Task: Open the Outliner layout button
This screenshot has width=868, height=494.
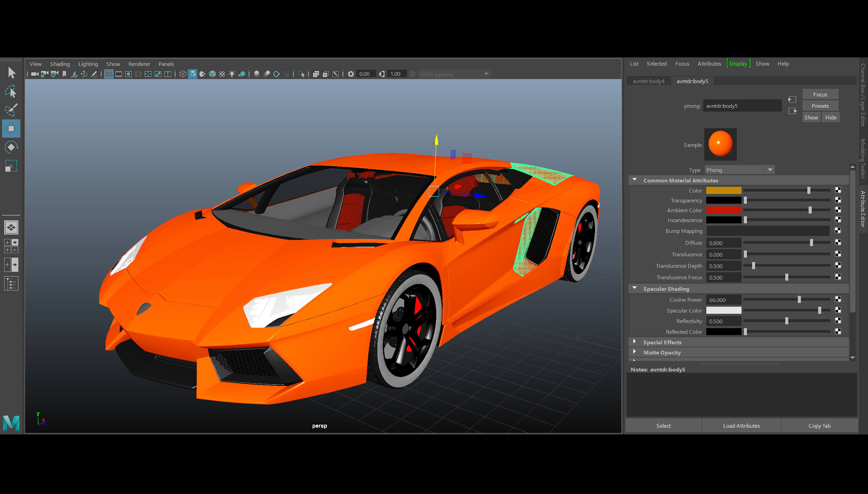Action: click(x=11, y=283)
